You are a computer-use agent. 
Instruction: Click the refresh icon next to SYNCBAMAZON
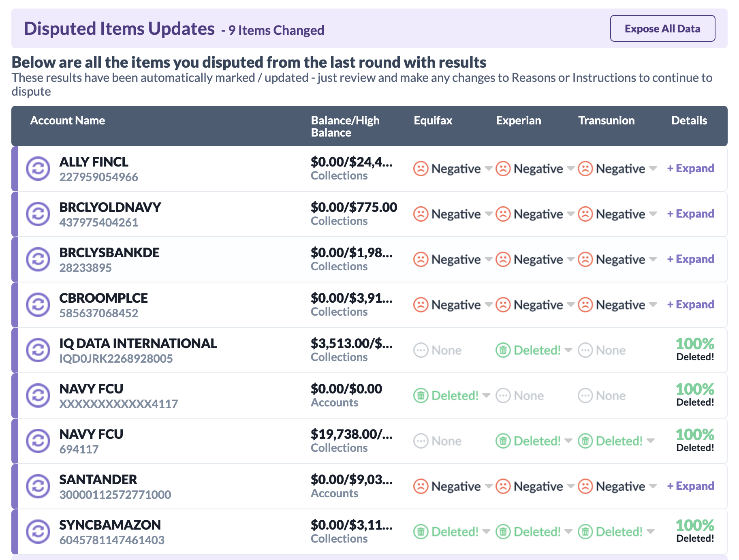(38, 532)
